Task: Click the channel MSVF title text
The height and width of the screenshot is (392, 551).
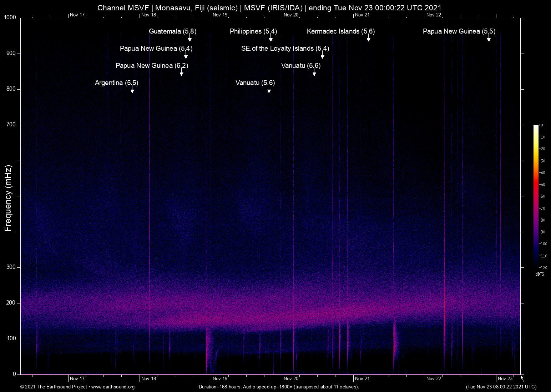Action: tap(269, 7)
